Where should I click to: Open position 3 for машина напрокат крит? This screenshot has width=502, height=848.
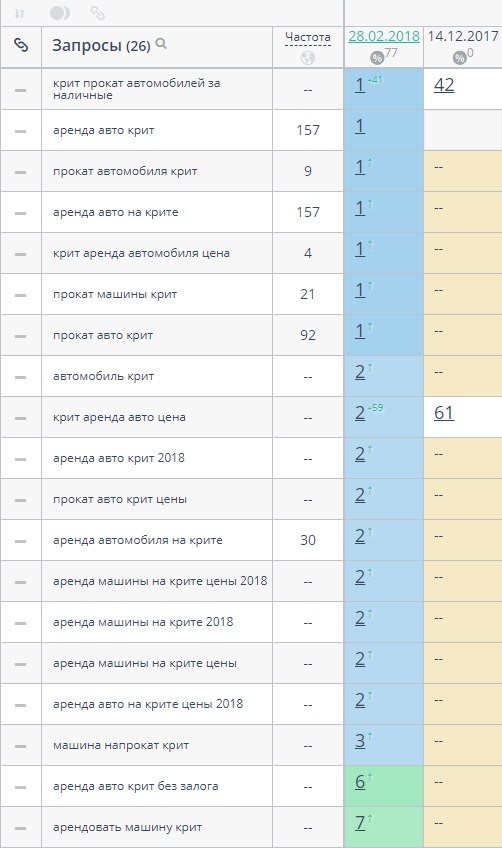pos(360,740)
